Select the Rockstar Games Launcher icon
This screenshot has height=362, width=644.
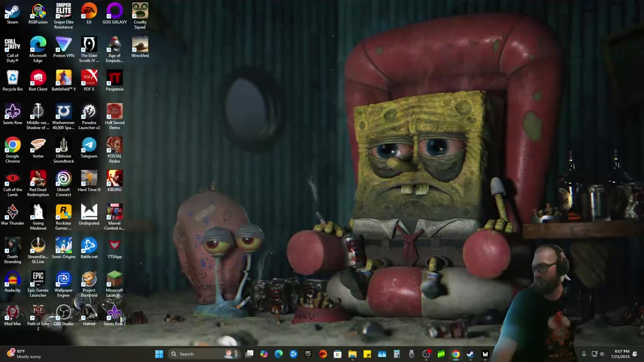[63, 217]
